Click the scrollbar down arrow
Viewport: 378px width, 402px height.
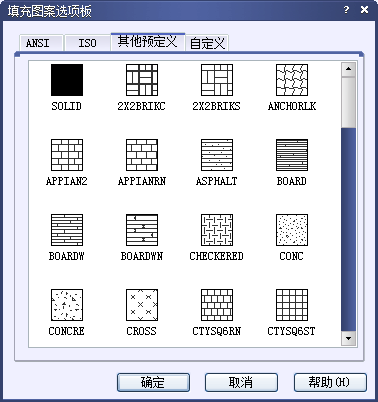click(x=349, y=338)
